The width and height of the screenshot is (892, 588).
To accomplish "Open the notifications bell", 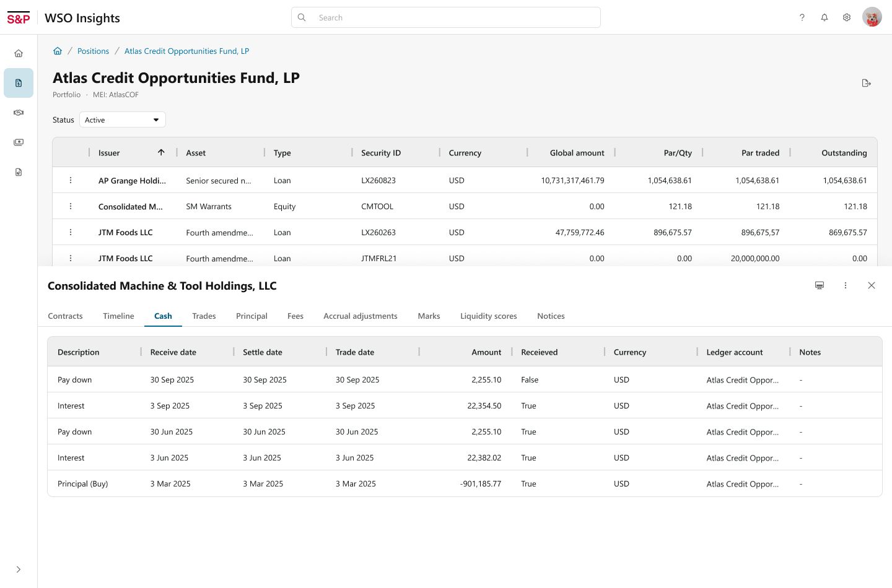I will (x=824, y=17).
